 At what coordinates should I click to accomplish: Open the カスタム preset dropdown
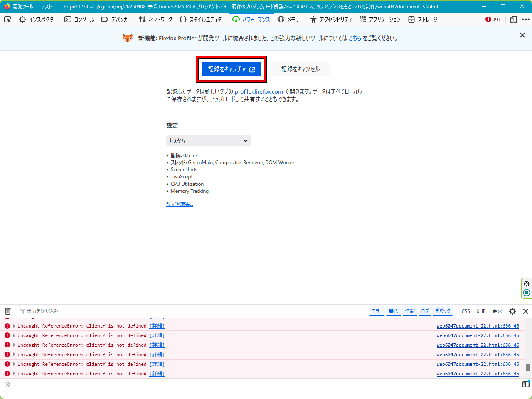pyautogui.click(x=208, y=141)
